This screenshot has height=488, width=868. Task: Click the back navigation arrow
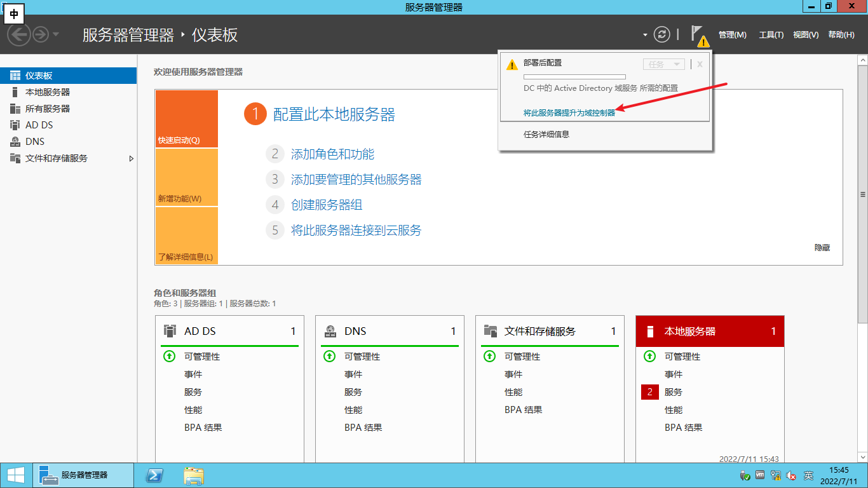18,34
